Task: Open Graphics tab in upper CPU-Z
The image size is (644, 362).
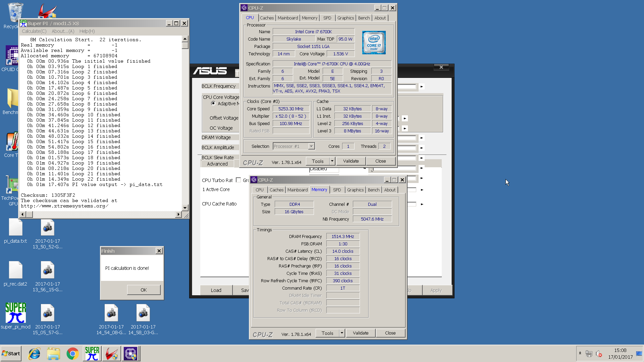Action: click(x=345, y=18)
